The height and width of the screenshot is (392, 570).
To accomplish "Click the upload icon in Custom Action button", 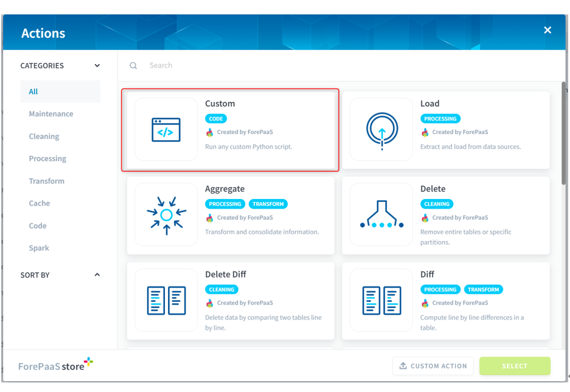I will [403, 366].
